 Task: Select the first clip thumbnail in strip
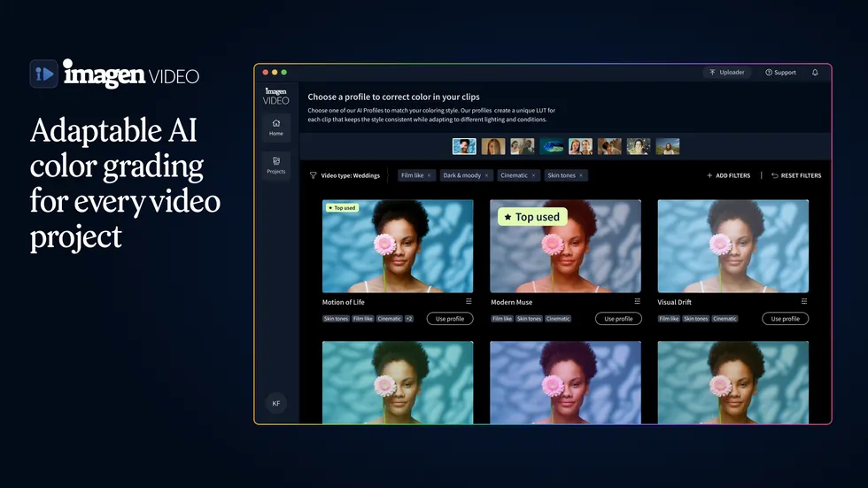tap(464, 146)
